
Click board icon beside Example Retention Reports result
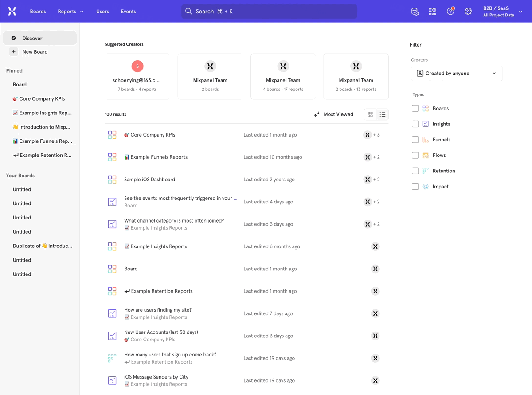pos(112,291)
